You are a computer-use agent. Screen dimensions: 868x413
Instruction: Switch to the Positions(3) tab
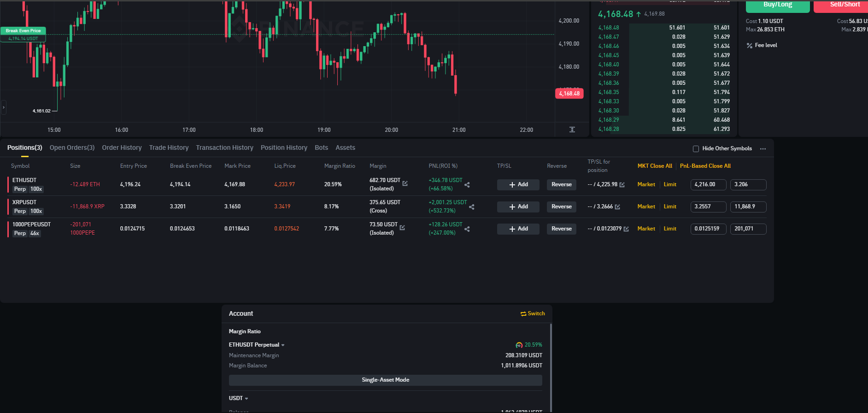[x=25, y=147]
